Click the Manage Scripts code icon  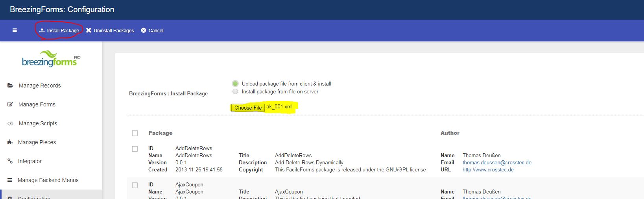pos(10,123)
